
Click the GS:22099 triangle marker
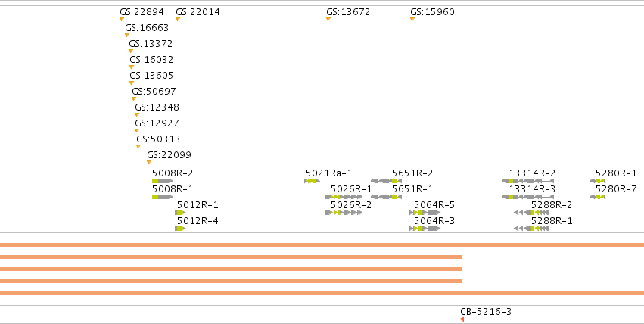(x=149, y=163)
